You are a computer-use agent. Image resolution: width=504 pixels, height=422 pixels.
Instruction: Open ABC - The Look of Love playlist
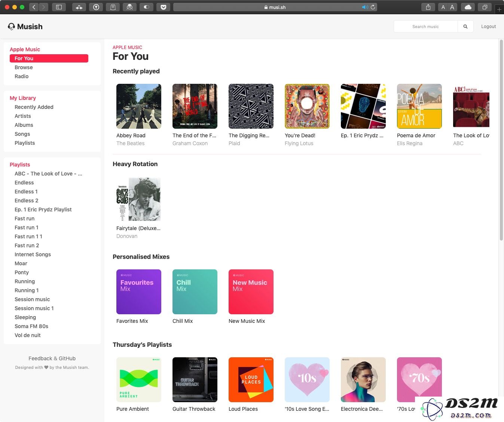click(x=48, y=174)
